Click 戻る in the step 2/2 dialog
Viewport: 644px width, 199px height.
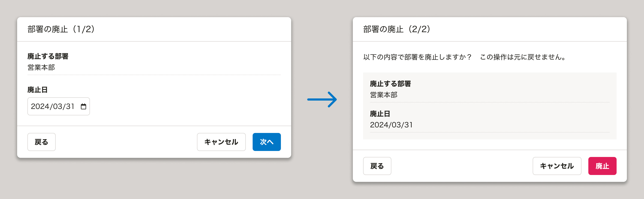coord(377,166)
